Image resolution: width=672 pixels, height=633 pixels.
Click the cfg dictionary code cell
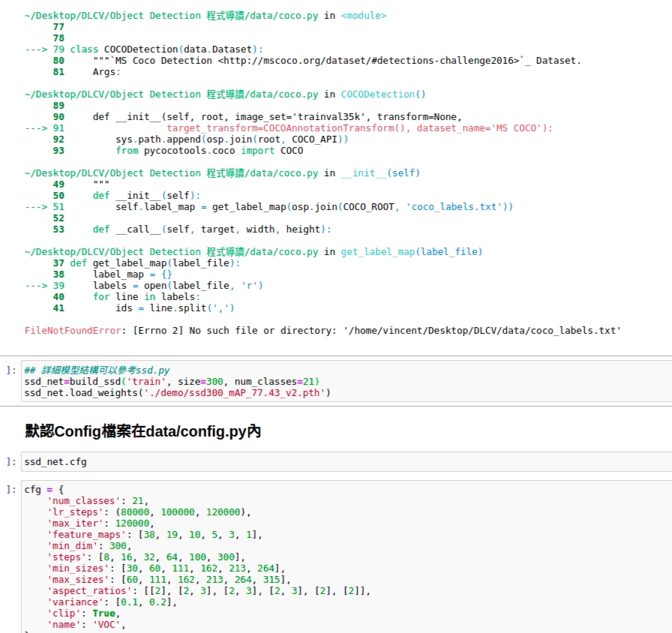346,556
